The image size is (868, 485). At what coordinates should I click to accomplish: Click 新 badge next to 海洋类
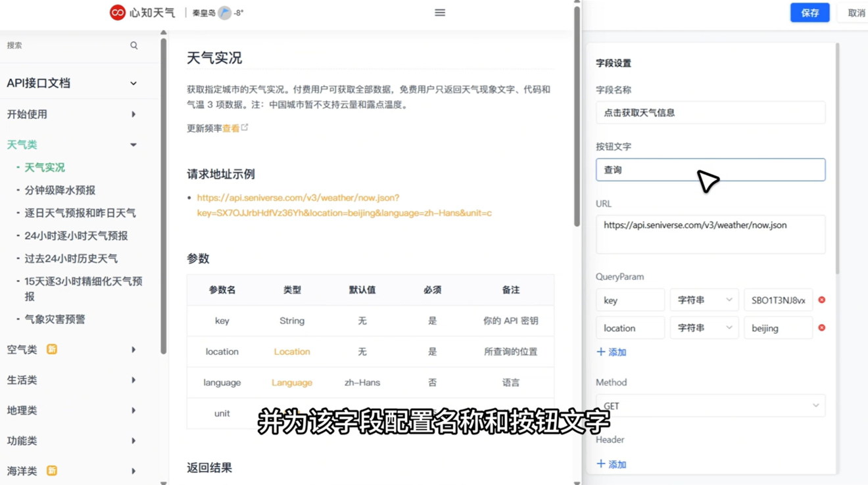coord(51,471)
